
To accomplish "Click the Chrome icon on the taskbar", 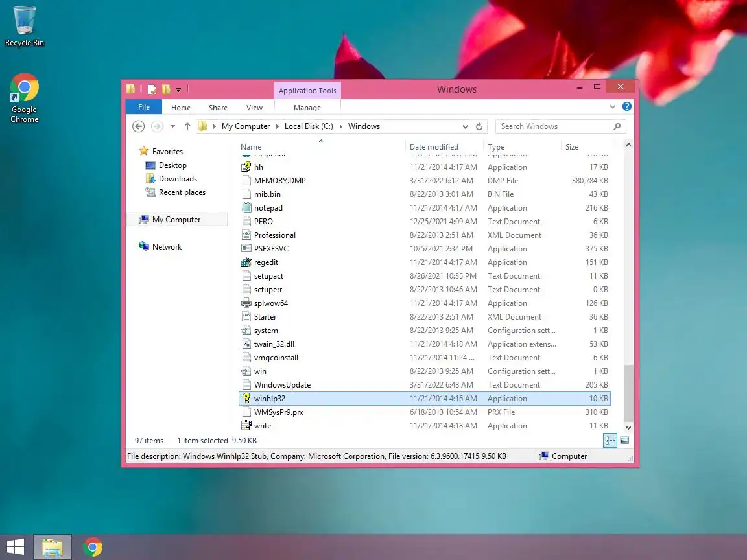I will pos(93,547).
